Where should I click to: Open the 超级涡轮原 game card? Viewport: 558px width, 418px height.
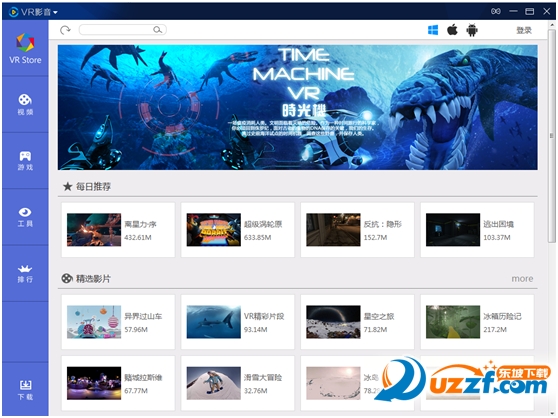237,230
